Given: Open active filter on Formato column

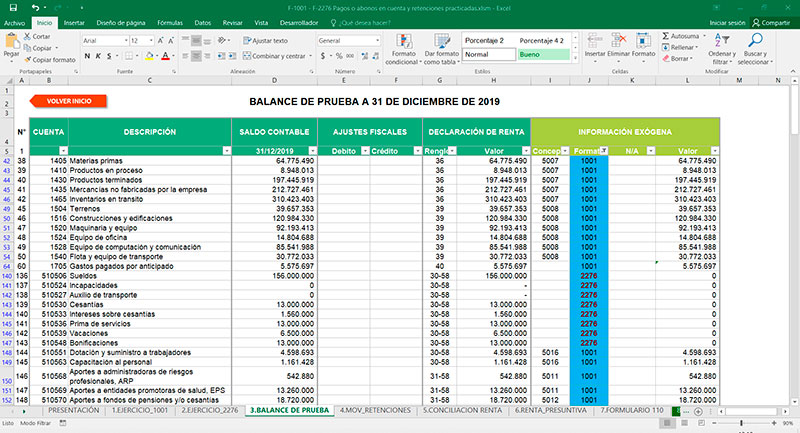Looking at the screenshot, I should 604,151.
